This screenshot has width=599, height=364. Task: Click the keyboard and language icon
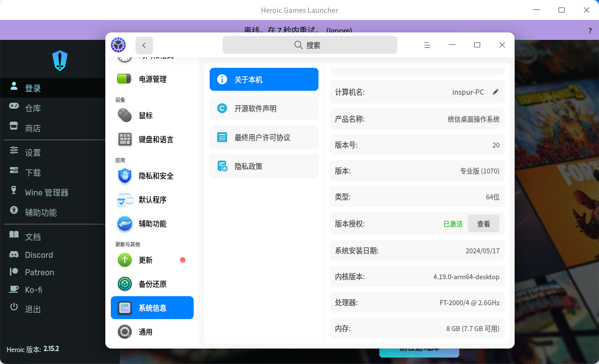click(x=125, y=140)
